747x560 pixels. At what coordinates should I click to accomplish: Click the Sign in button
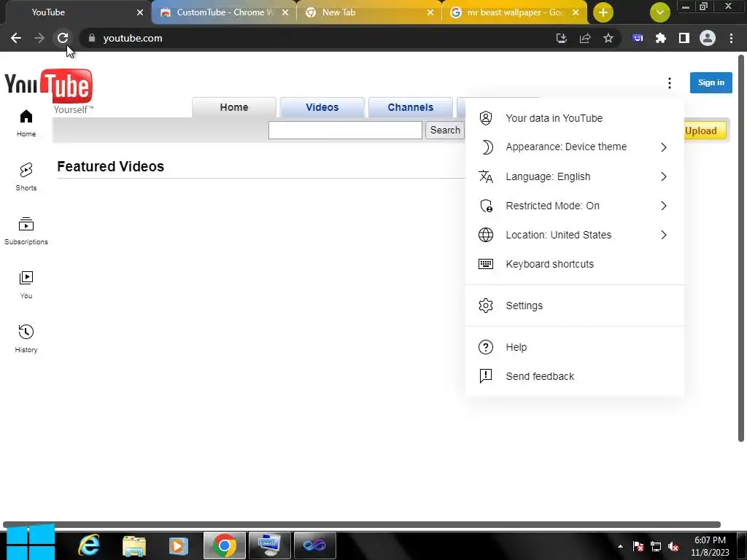pos(711,83)
